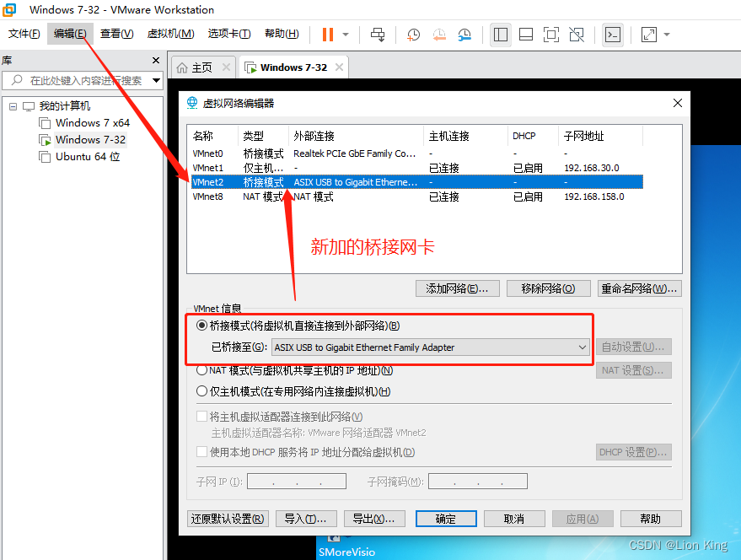Open the power options dropdown arrow beside pause
The image size is (741, 560).
[346, 35]
